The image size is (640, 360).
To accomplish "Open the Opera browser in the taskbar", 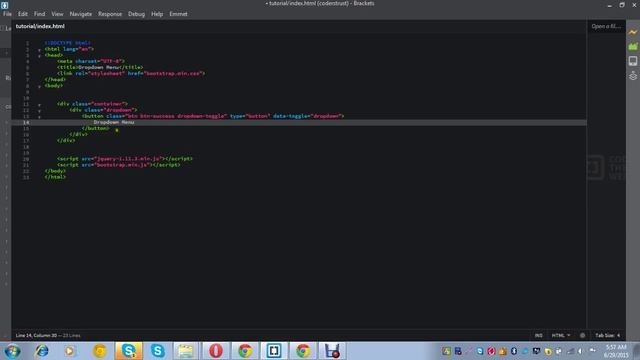I will pyautogui.click(x=216, y=351).
